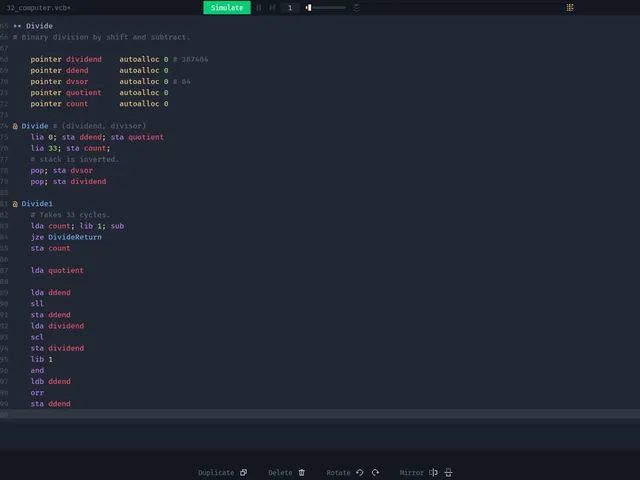Place cursor on the highlighted empty line
Screen dimensions: 640x480
[x=320, y=415]
